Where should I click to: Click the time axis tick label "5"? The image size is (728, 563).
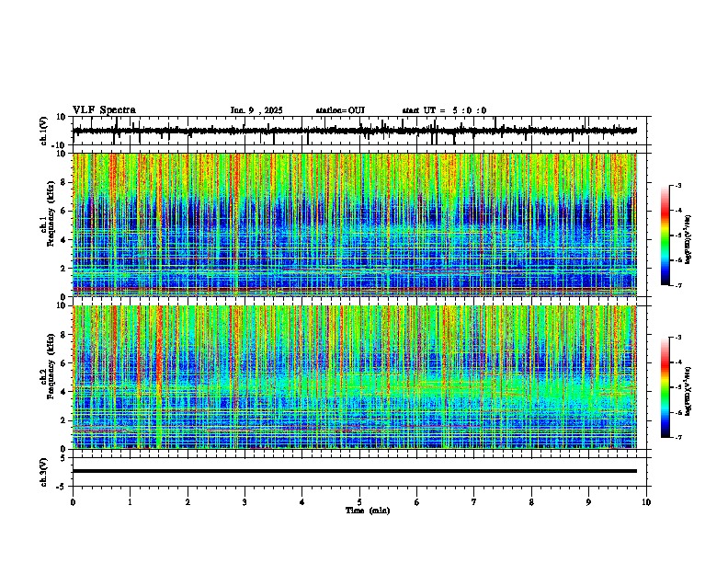tap(359, 502)
